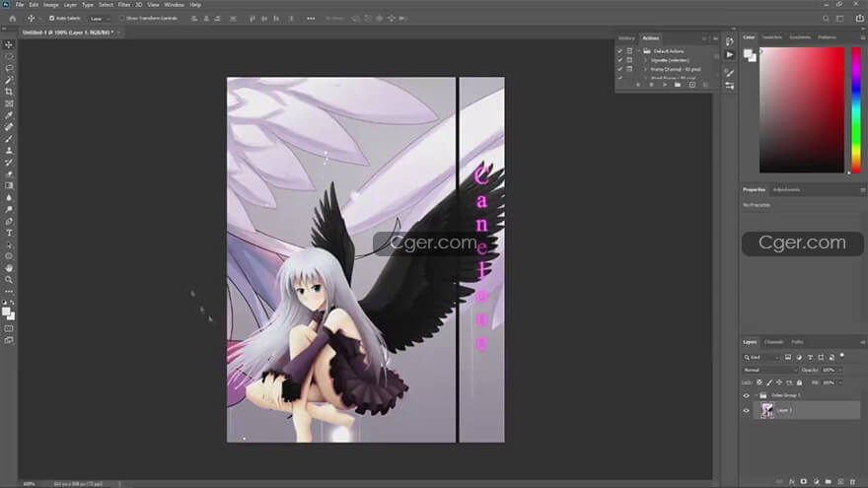868x488 pixels.
Task: Select the Frame tool
Action: click(x=8, y=104)
